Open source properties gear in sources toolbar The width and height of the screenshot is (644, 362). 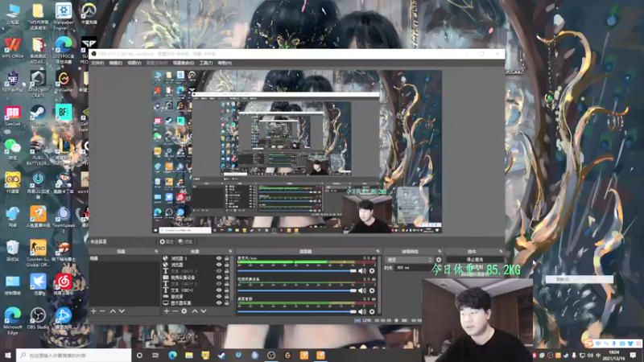click(x=184, y=311)
